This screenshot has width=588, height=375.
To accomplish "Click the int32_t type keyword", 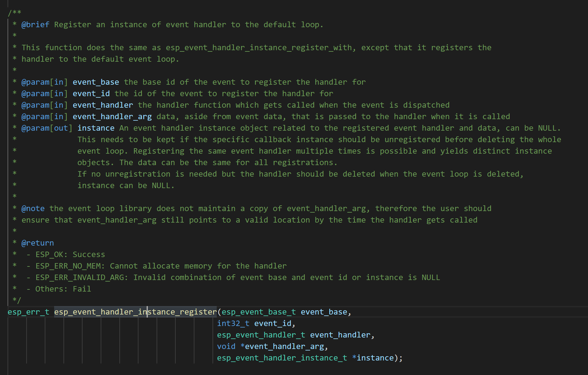I will [233, 323].
